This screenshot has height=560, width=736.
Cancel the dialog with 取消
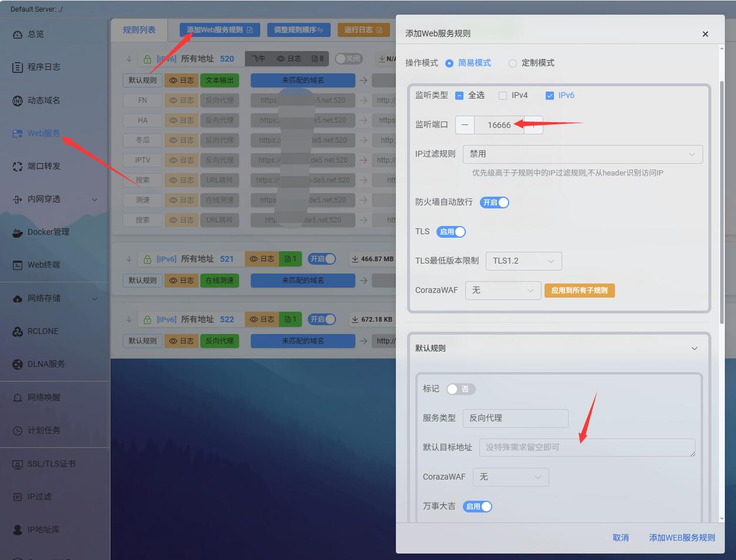620,537
